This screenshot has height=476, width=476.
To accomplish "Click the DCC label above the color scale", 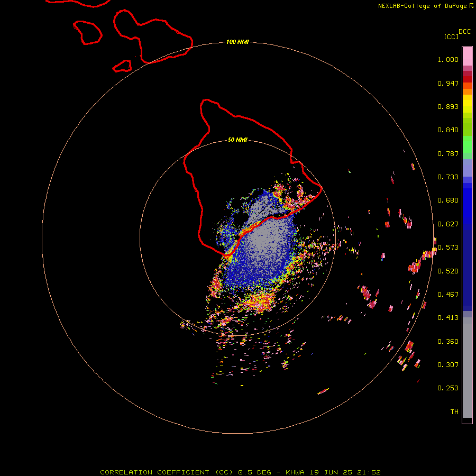I will (x=464, y=32).
